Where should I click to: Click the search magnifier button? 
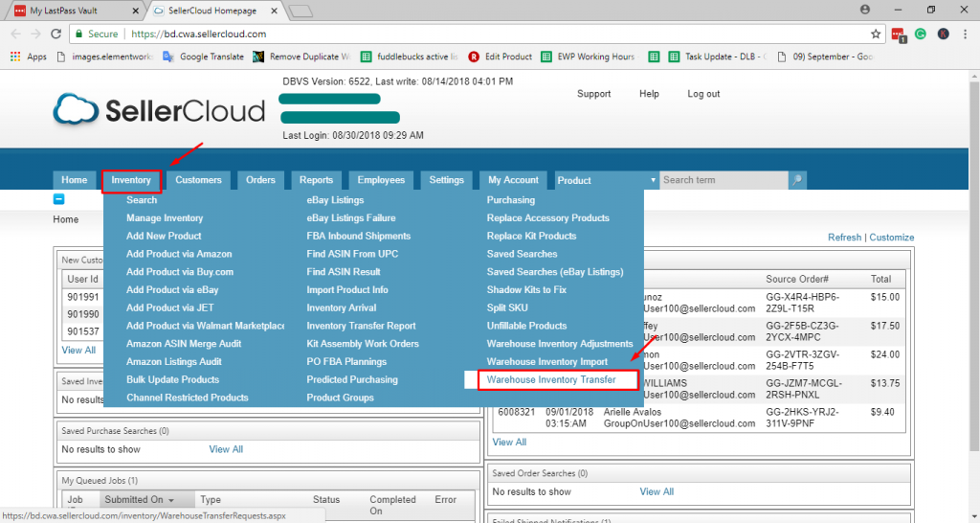[x=797, y=180]
